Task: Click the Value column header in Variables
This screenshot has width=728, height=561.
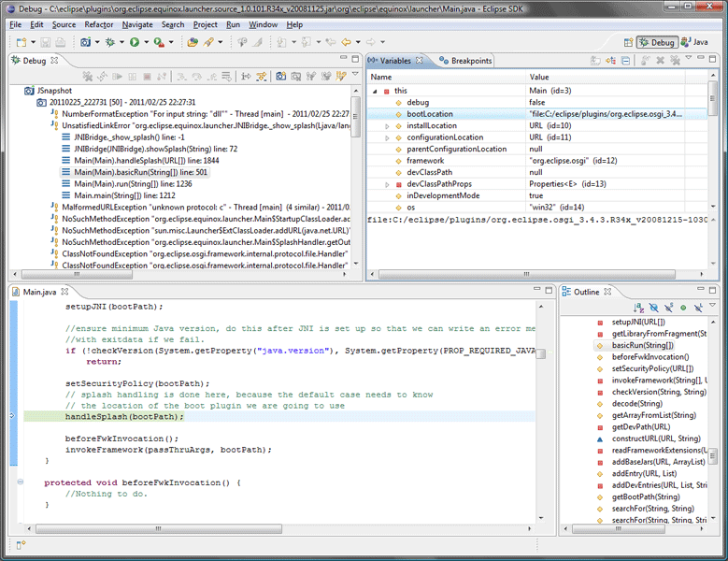Action: (606, 77)
